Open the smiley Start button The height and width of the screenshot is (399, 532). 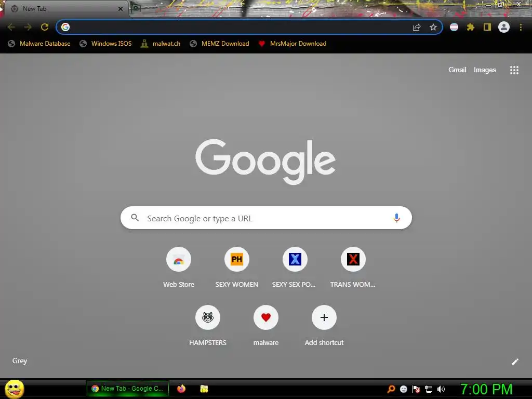15,389
